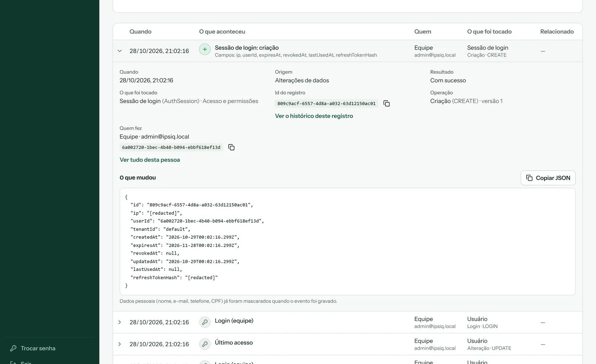Click the key icon beside Último acesso

(x=205, y=344)
